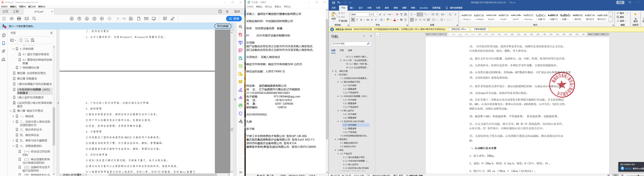Toggle right alignment in Word
This screenshot has height=176, width=644.
420,20
